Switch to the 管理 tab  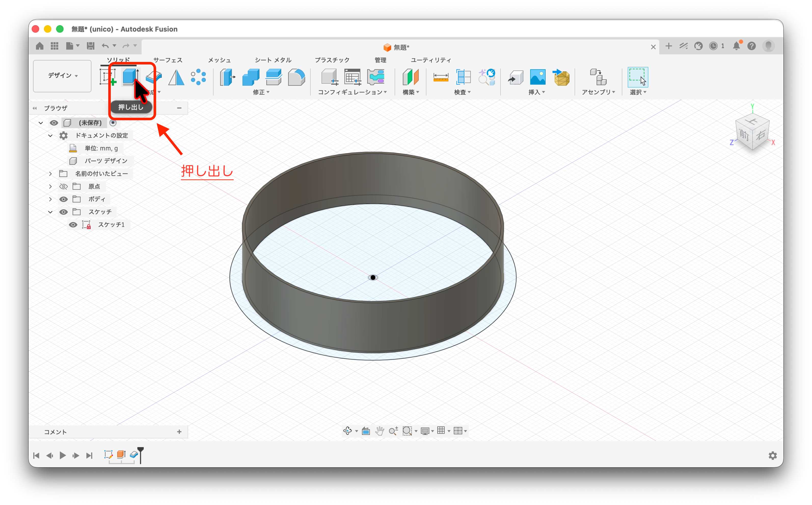[x=380, y=60]
